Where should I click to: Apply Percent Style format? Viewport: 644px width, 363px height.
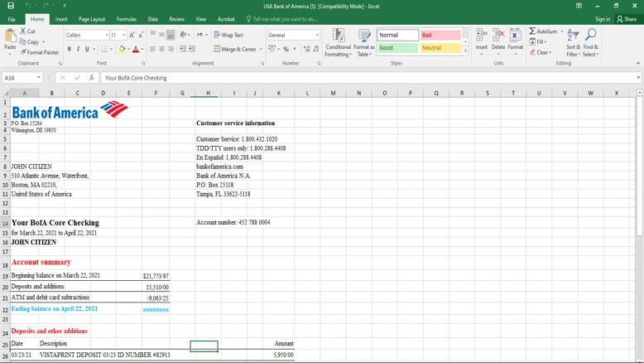286,49
